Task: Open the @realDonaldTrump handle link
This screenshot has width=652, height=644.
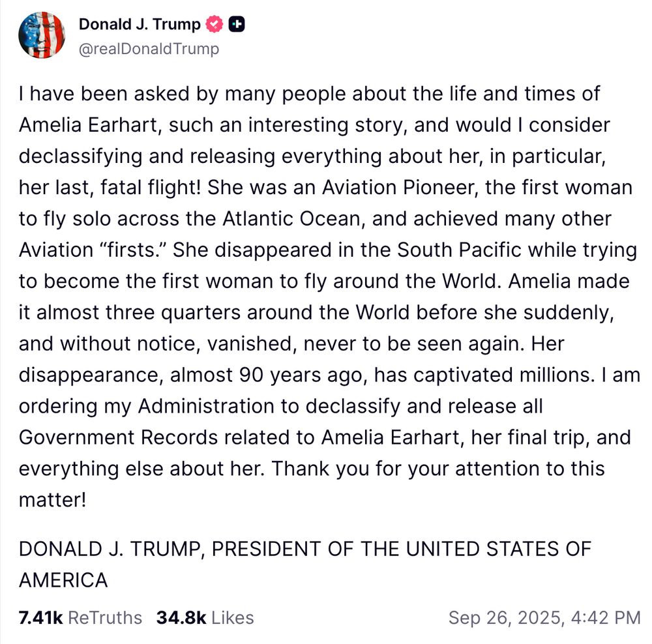Action: click(x=149, y=49)
